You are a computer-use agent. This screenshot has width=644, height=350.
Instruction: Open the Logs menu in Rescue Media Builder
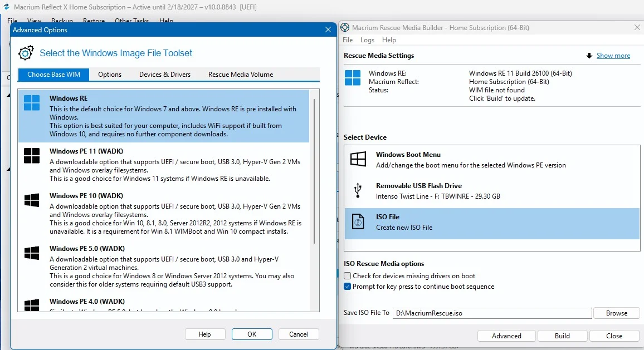click(367, 40)
